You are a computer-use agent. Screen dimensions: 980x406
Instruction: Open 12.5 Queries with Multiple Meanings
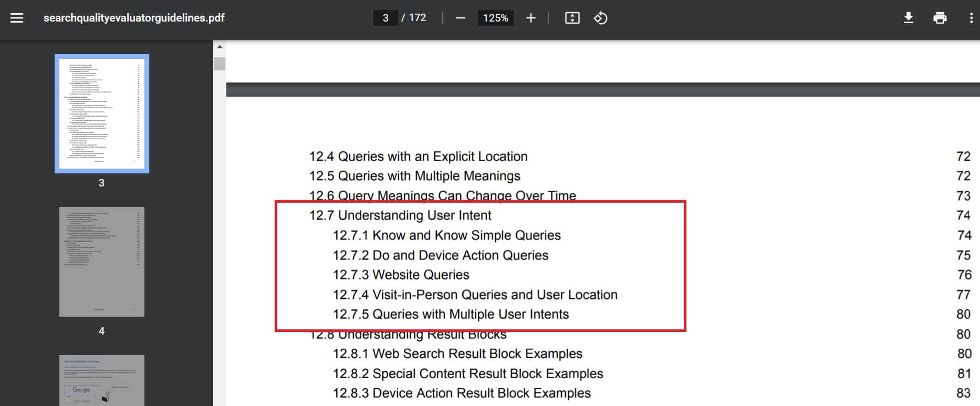tap(414, 176)
